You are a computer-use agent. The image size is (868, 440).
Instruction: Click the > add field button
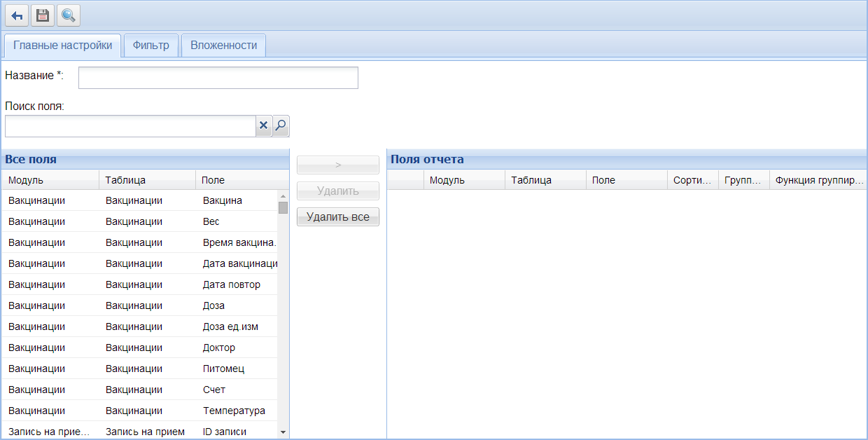[x=338, y=165]
